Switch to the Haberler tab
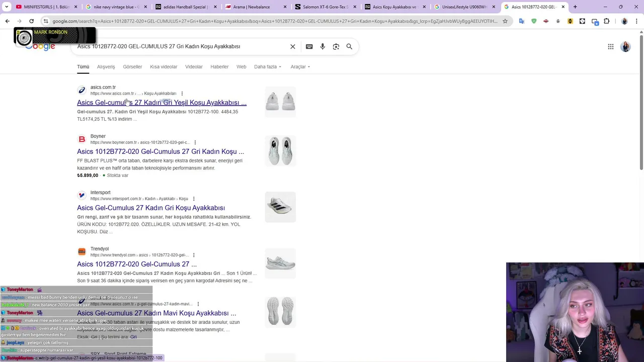 pyautogui.click(x=219, y=67)
